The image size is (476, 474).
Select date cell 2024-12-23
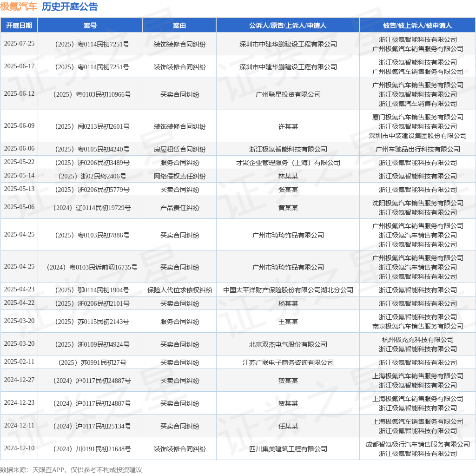(19, 403)
